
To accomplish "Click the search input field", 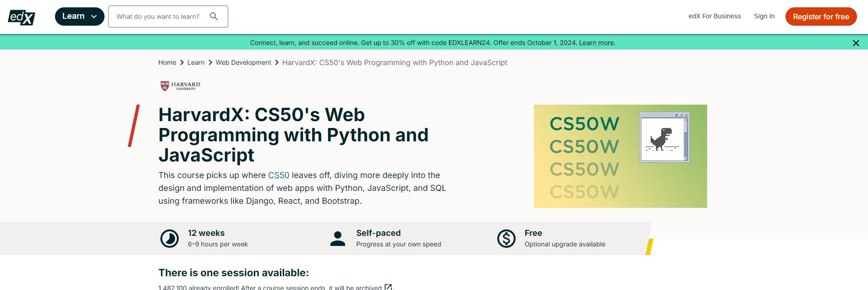I will click(160, 16).
